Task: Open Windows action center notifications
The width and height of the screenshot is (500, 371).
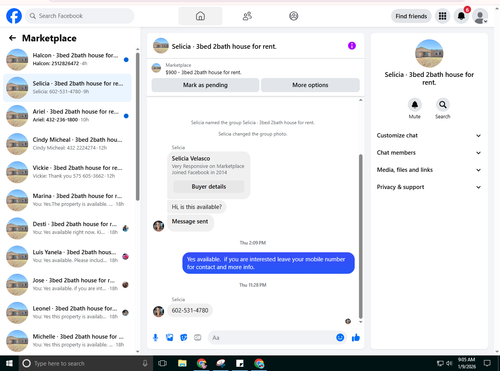Action: click(x=487, y=363)
